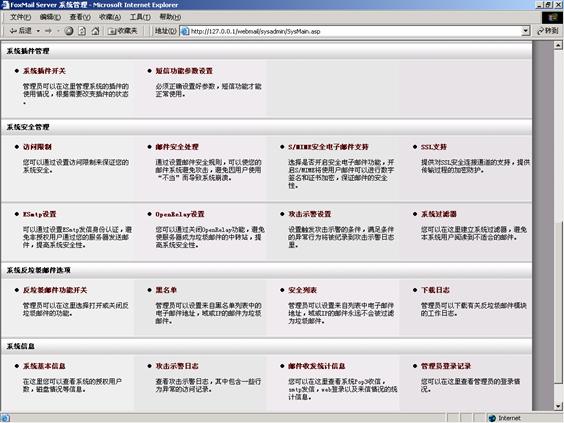Screen dimensions: 564x423
Task: Open the 系统过滤器 link
Action: (439, 214)
